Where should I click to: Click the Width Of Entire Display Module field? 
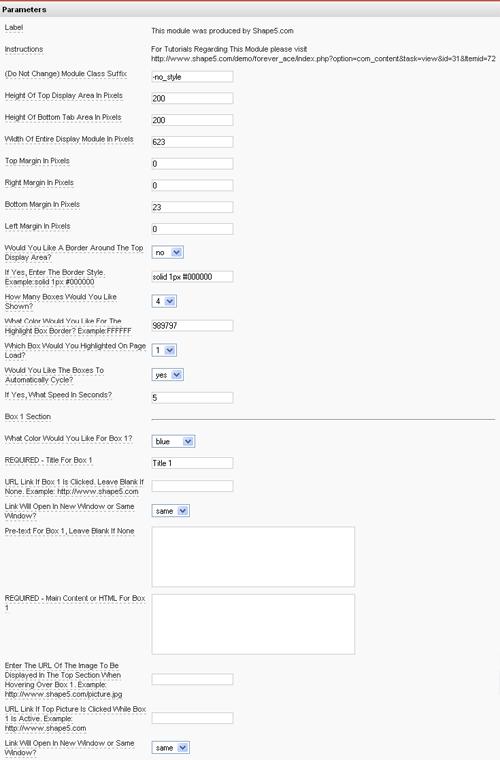coord(192,142)
